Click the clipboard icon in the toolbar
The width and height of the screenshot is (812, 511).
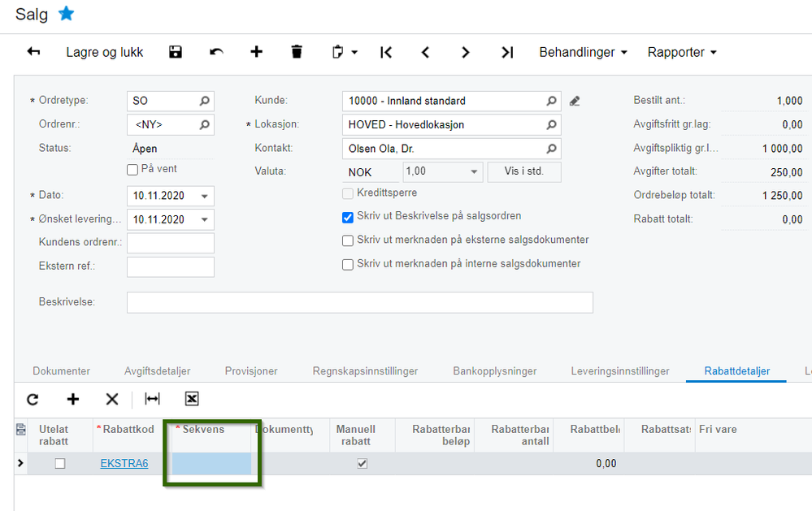(x=337, y=52)
